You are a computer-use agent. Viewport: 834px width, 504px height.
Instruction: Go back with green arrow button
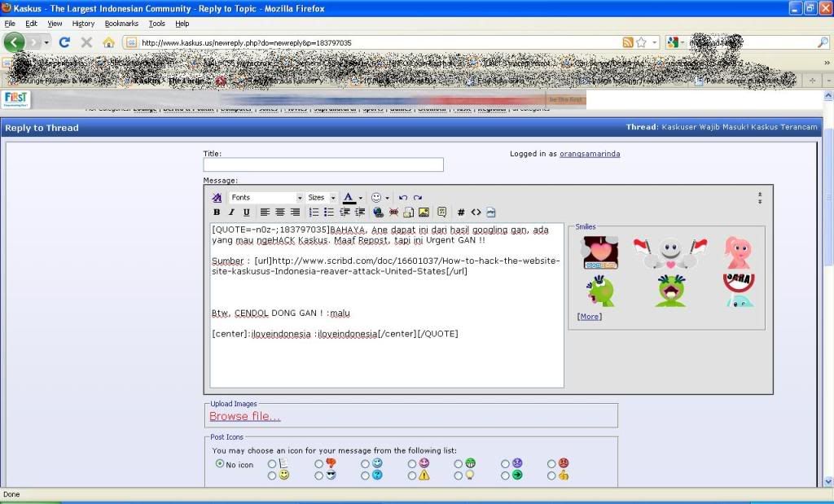click(x=15, y=42)
